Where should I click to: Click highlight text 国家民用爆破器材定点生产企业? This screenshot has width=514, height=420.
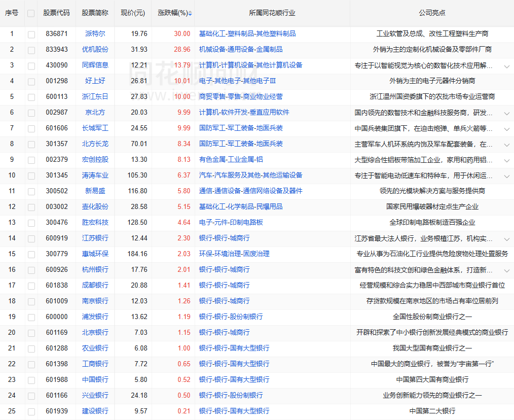pyautogui.click(x=432, y=206)
